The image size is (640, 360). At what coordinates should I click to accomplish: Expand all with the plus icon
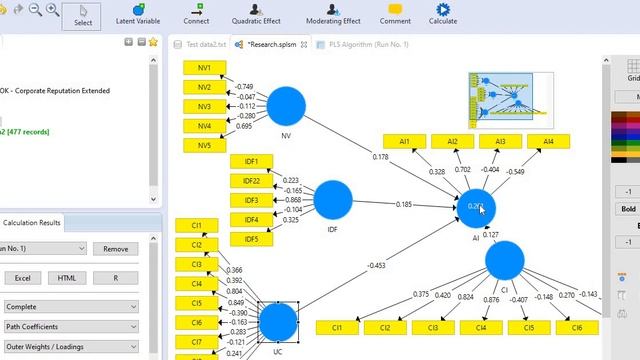(129, 42)
